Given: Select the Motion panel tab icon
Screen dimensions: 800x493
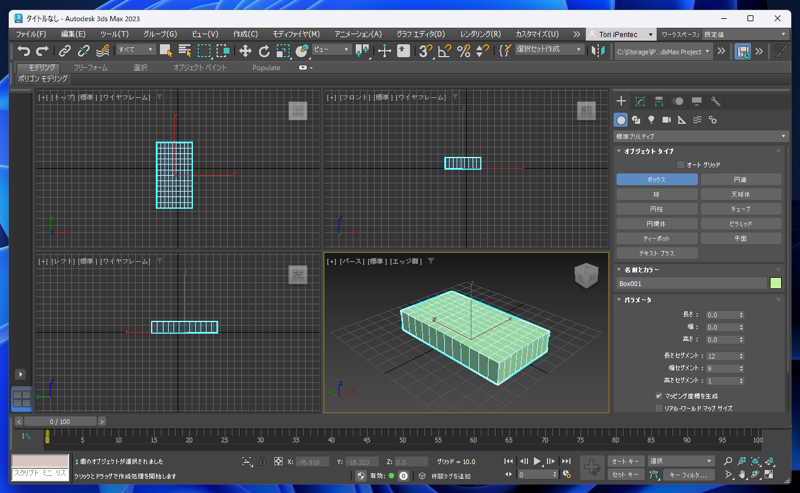Looking at the screenshot, I should point(678,101).
